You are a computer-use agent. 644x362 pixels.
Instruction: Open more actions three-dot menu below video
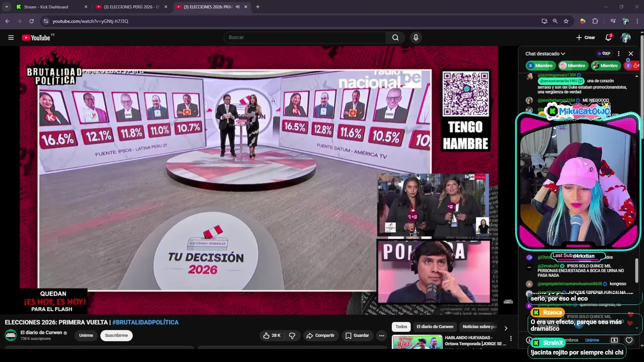pos(382,335)
